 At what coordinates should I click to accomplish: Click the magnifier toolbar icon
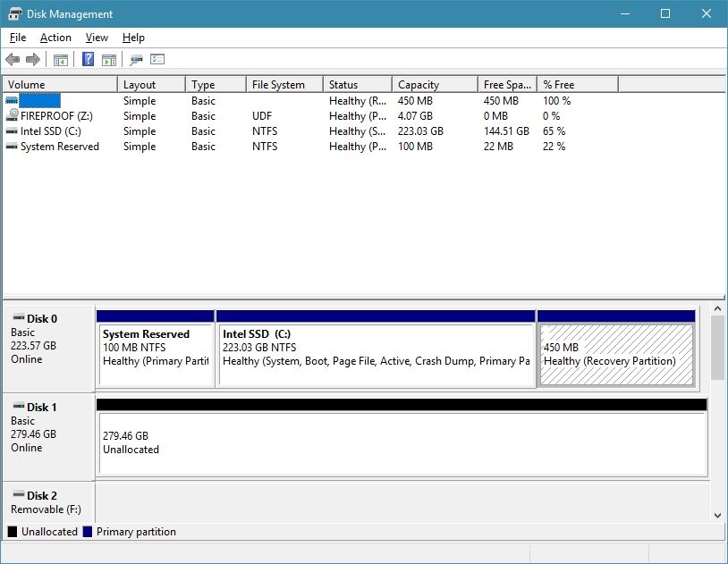click(x=136, y=59)
